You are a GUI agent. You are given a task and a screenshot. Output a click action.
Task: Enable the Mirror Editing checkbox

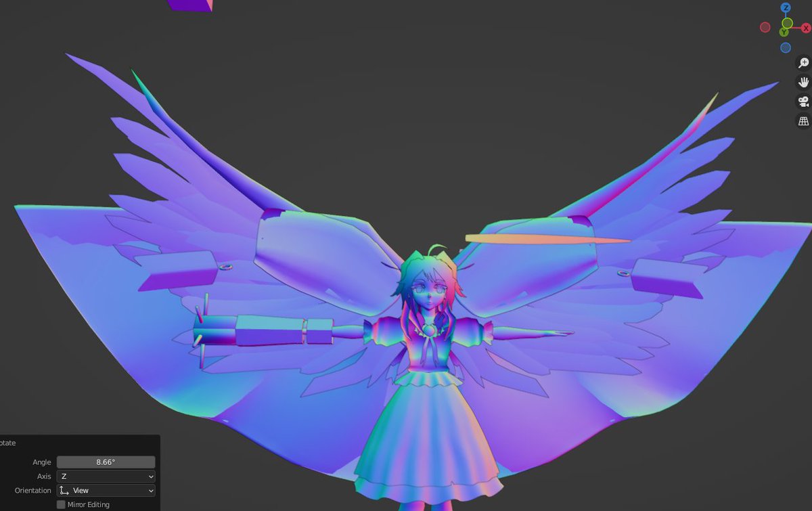pos(61,505)
